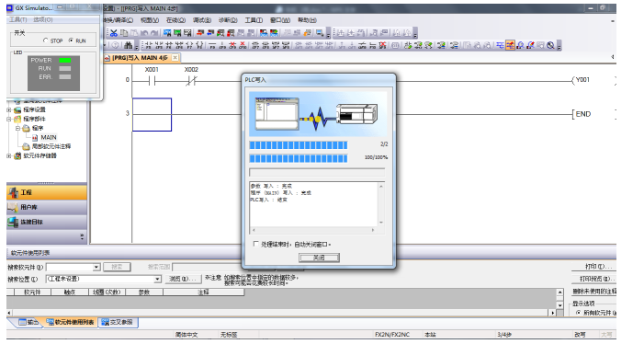Click the 浏览(B)... browse button

tap(183, 279)
